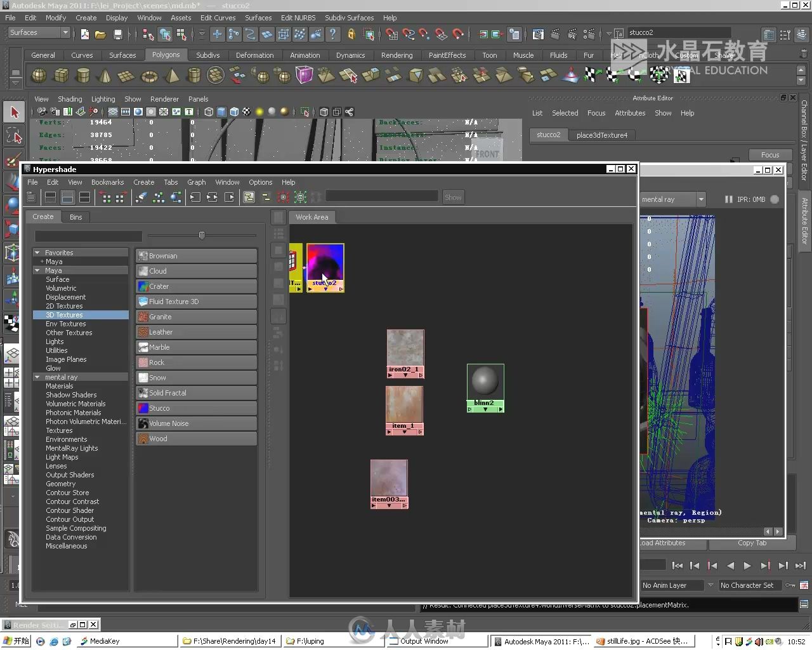812x650 pixels.
Task: Toggle Hypershade show top and bottom tabs
Action: tap(84, 197)
